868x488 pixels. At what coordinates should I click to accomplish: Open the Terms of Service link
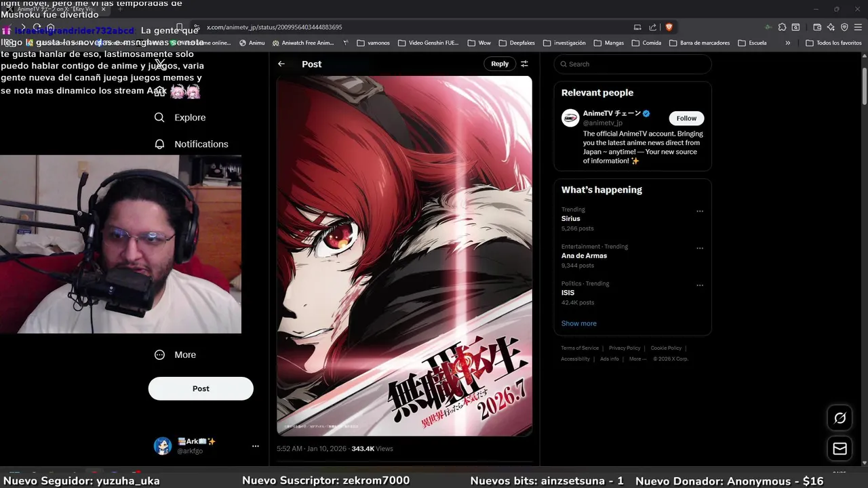tap(580, 348)
